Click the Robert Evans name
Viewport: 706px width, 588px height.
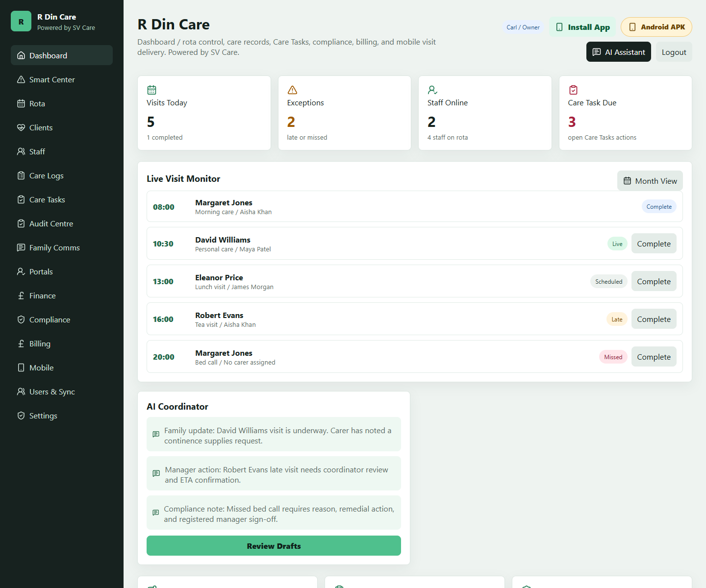click(219, 315)
